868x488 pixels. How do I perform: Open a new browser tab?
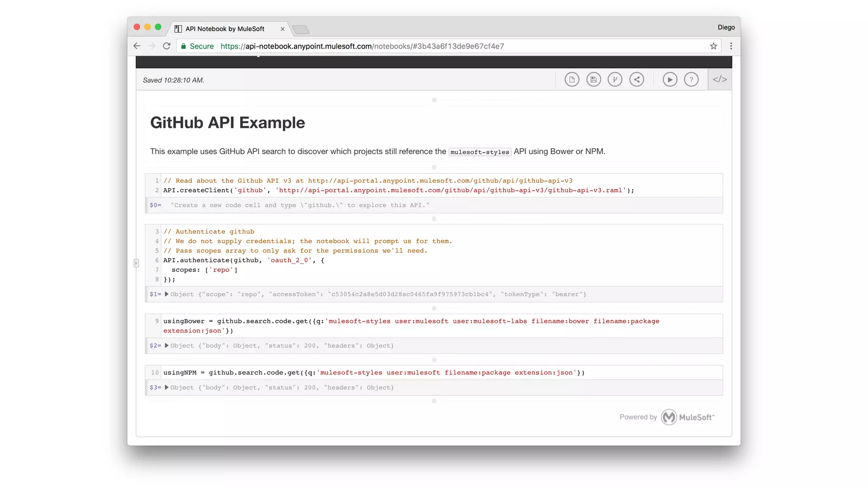click(301, 29)
